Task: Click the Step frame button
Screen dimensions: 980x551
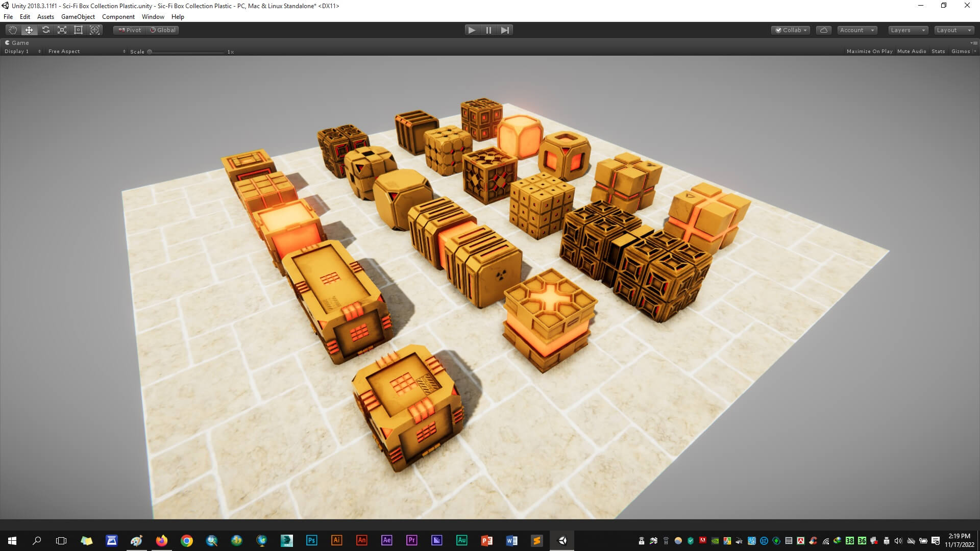Action: 505,30
